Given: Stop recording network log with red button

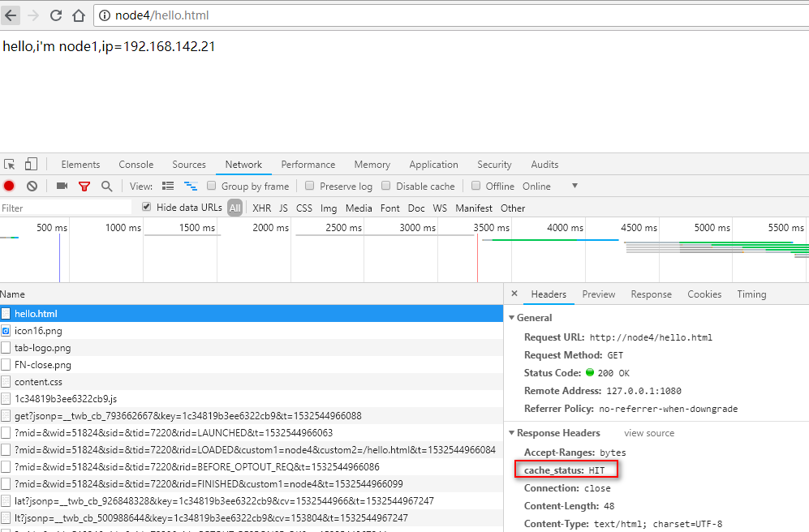Looking at the screenshot, I should (9, 186).
